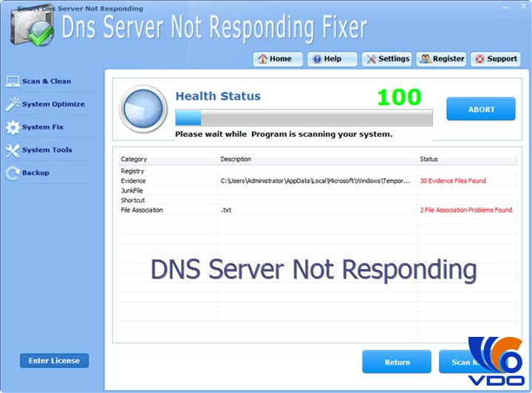Viewport: 532px width, 393px height.
Task: Click the System Tools wrench icon
Action: tap(12, 150)
